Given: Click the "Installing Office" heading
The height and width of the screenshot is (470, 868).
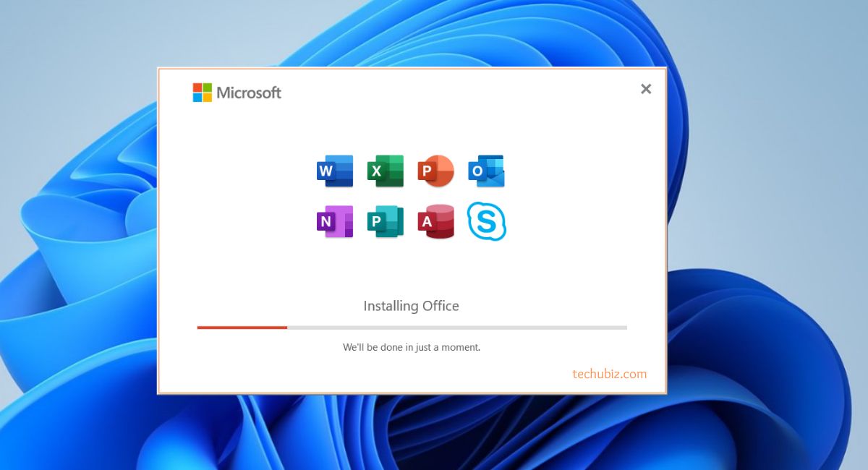Looking at the screenshot, I should [411, 306].
